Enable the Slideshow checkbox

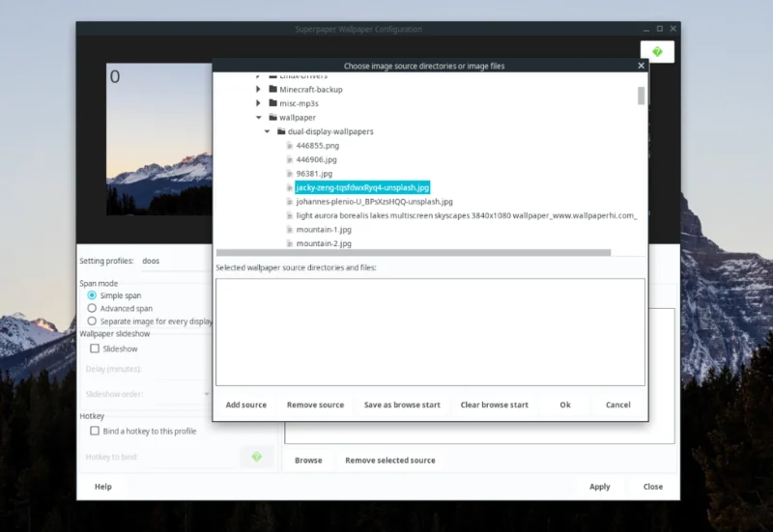pos(95,349)
